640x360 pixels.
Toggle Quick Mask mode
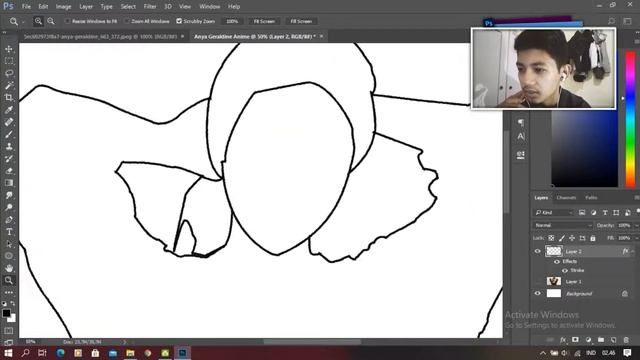(9, 331)
